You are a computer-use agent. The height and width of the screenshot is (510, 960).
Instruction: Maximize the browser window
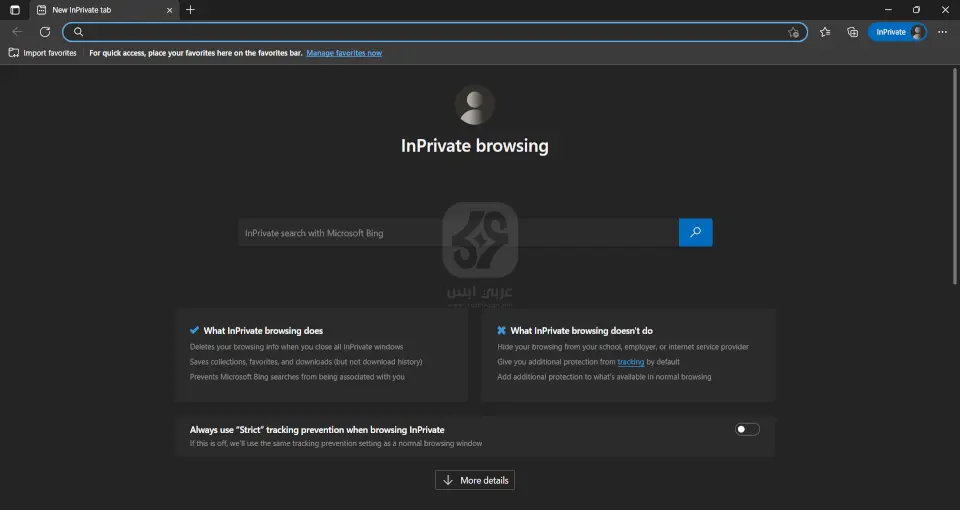[x=916, y=10]
